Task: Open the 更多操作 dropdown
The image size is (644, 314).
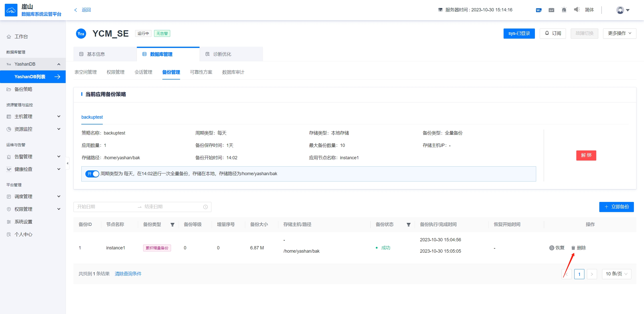Action: click(x=619, y=33)
